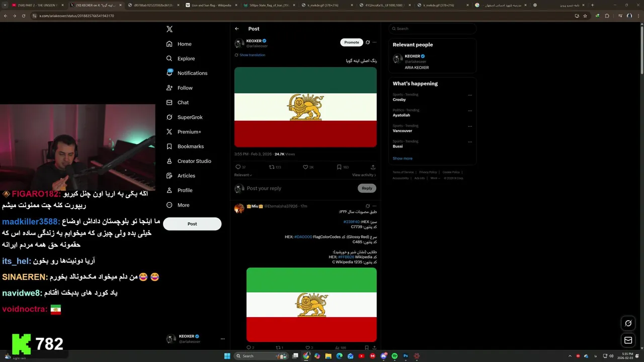The height and width of the screenshot is (362, 644).
Task: Click the grey Reply button
Action: coord(367,188)
